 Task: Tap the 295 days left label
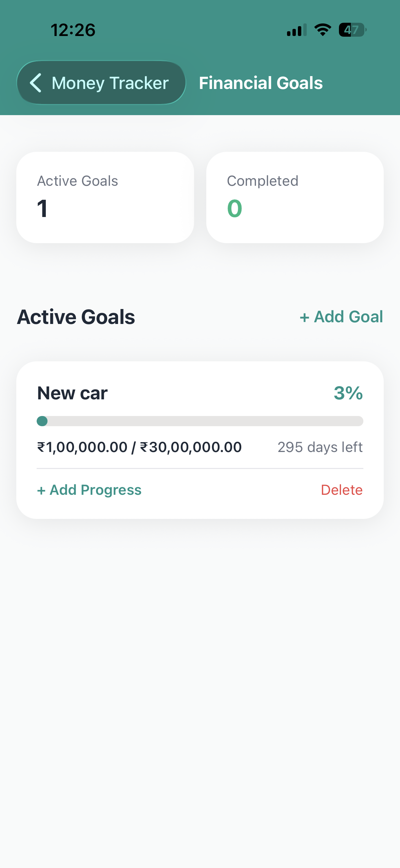[320, 447]
